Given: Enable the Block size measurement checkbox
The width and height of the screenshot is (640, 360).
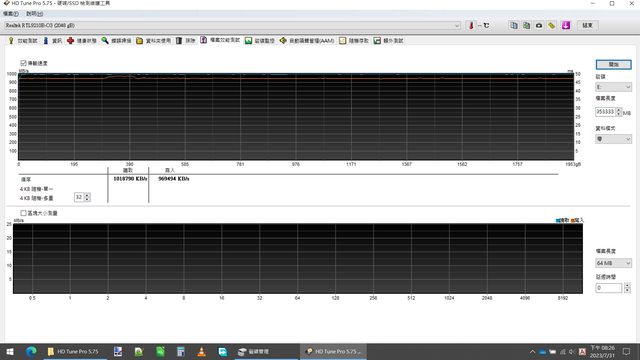Looking at the screenshot, I should pyautogui.click(x=23, y=213).
